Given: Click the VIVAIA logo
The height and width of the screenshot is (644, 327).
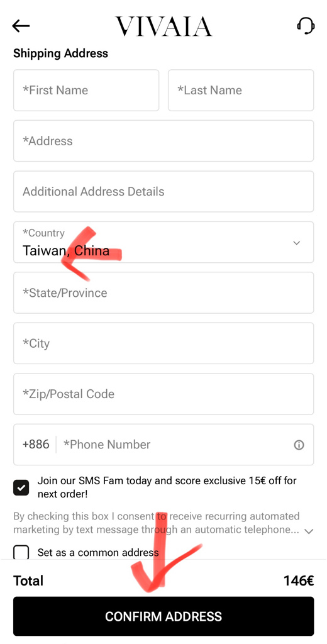Looking at the screenshot, I should point(163,26).
